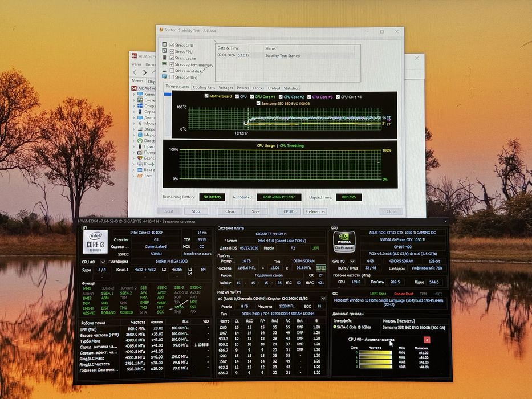The width and height of the screenshot is (532, 399).
Task: Expand the security node in AIDA64 tree
Action: click(133, 158)
